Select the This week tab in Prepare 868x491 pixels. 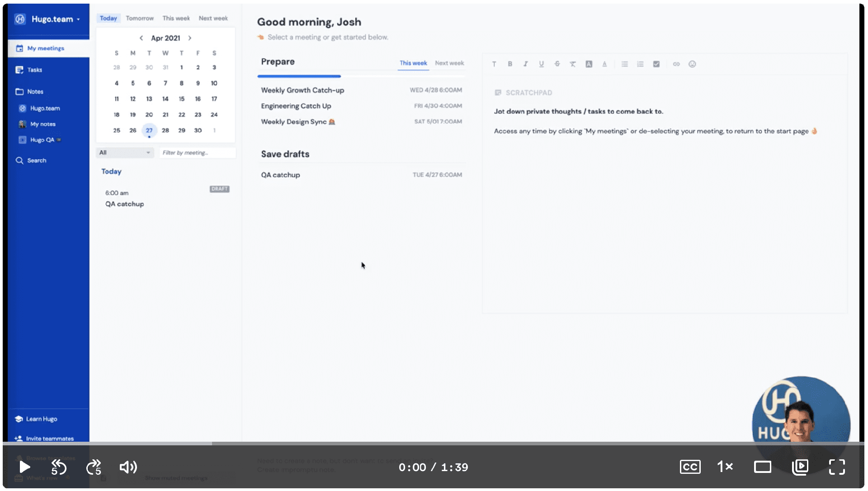click(x=414, y=62)
